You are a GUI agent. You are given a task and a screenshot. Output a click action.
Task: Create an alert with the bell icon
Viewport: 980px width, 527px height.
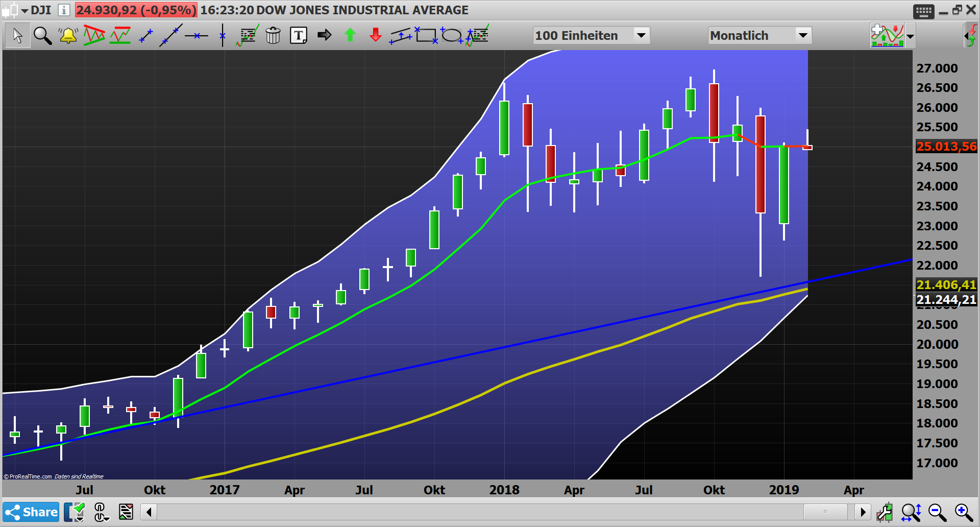(x=68, y=36)
